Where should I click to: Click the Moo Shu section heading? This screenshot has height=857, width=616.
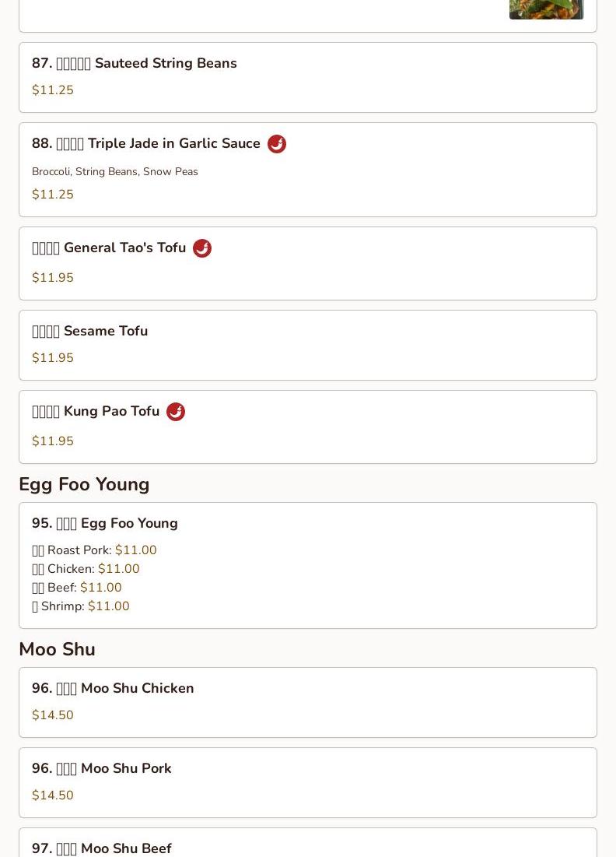coord(58,649)
